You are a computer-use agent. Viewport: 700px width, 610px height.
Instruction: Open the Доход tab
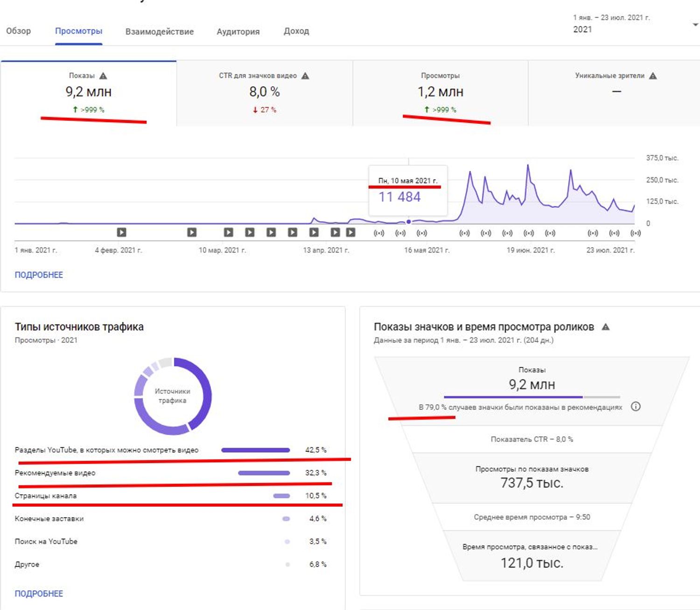point(296,31)
